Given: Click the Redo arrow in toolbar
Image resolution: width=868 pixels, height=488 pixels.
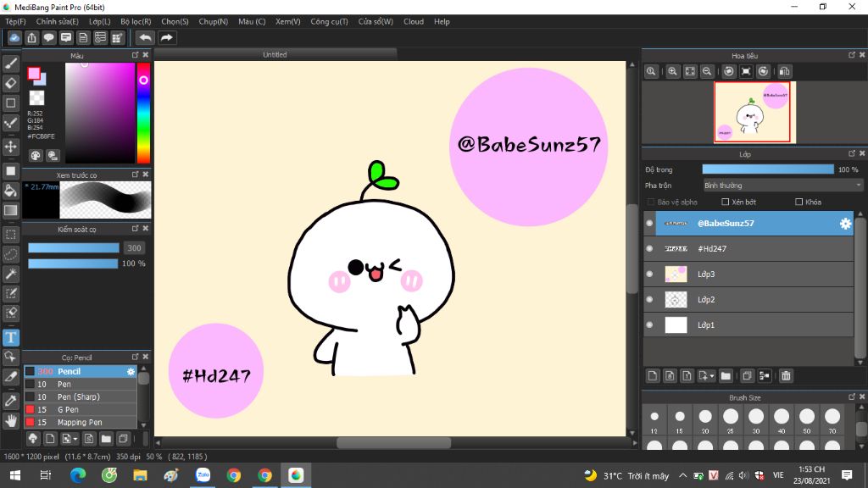Looking at the screenshot, I should (x=166, y=37).
